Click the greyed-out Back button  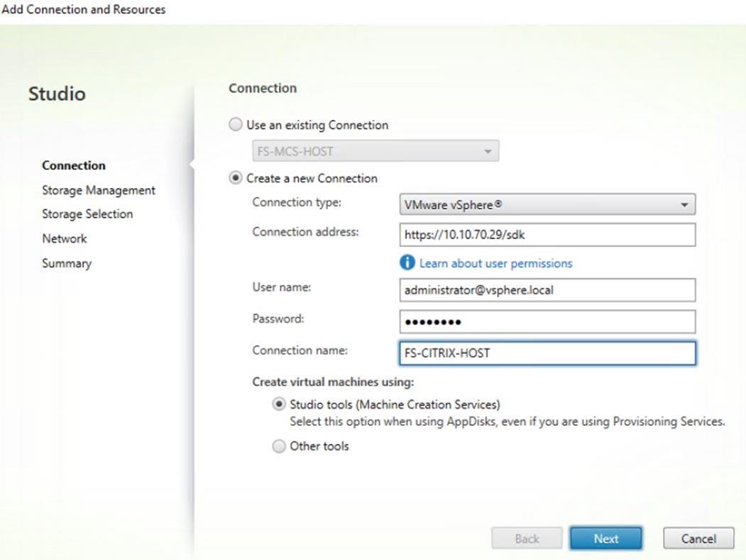(x=527, y=538)
